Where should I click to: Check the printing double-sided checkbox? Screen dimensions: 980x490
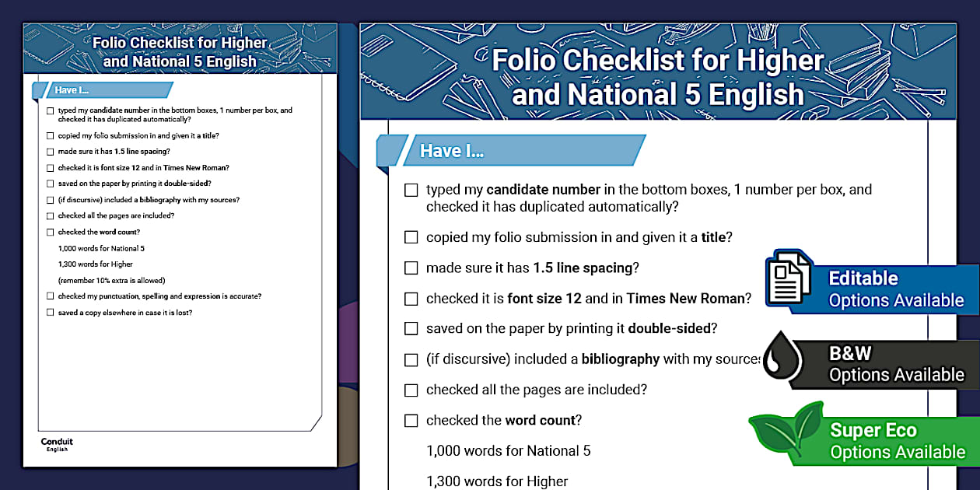click(411, 329)
